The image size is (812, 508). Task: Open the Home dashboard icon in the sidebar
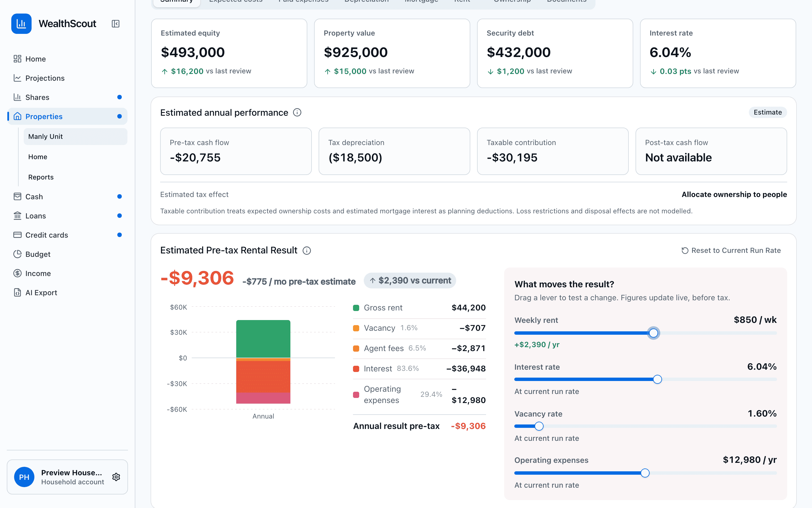(x=17, y=59)
